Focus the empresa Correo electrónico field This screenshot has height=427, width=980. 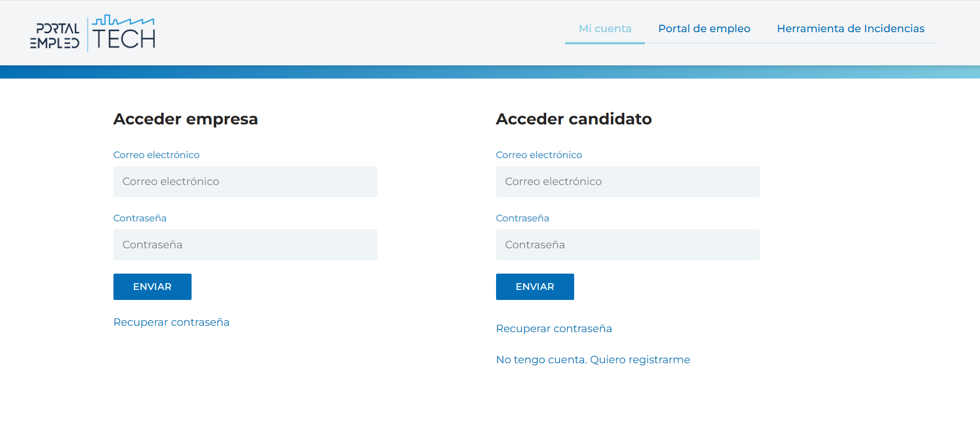click(245, 182)
